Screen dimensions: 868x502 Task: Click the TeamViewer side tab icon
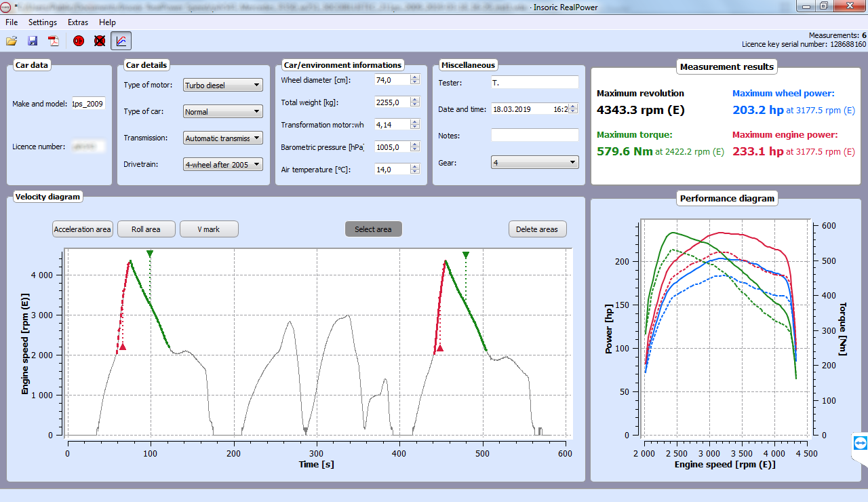861,442
